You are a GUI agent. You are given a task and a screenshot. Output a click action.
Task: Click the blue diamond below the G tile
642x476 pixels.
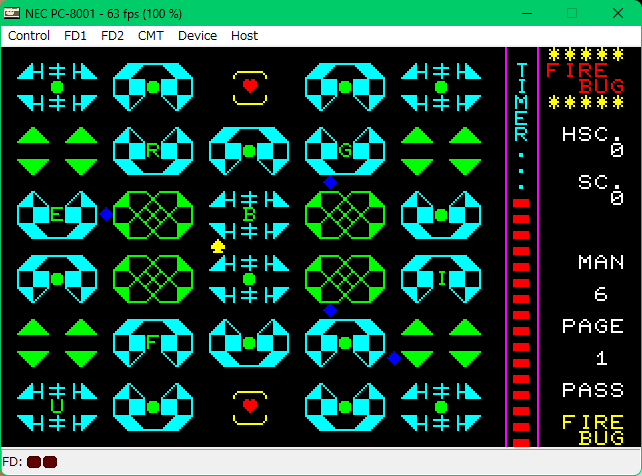(x=330, y=182)
